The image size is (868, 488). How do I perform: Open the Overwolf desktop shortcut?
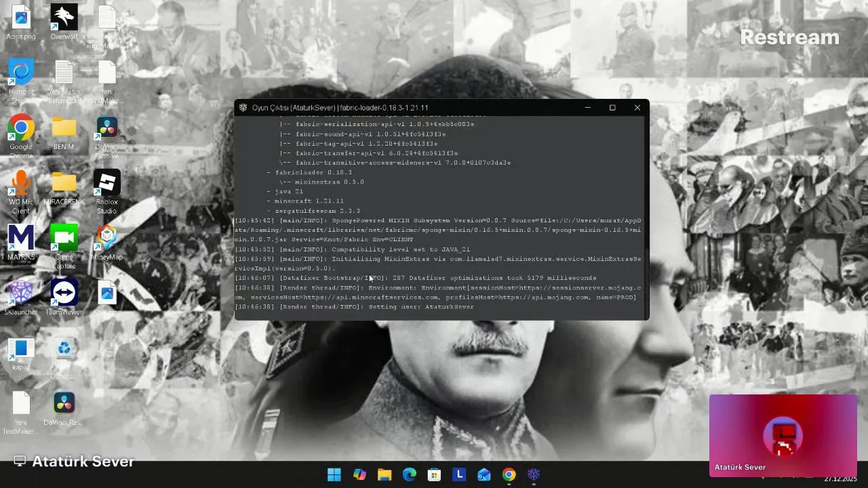(64, 22)
